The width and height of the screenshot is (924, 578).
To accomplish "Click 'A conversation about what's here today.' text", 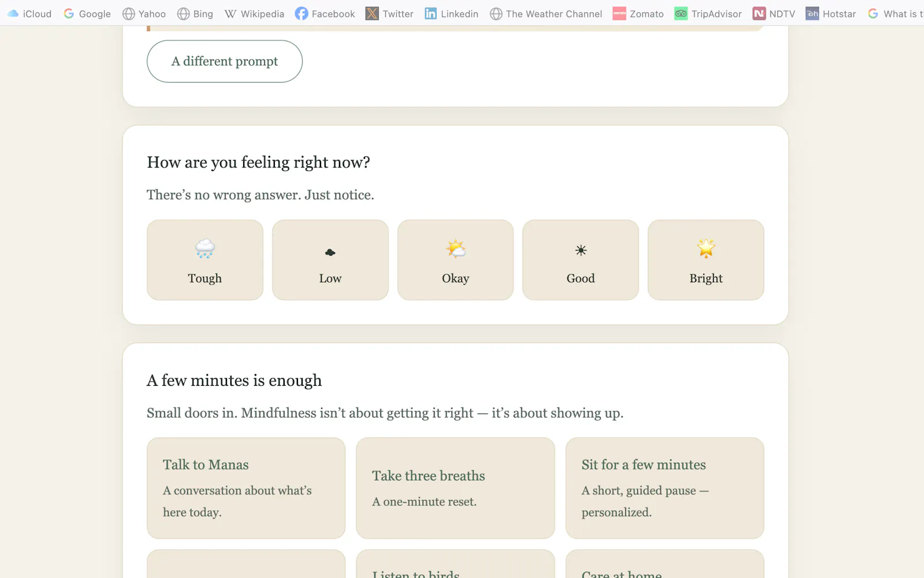I will tap(237, 501).
